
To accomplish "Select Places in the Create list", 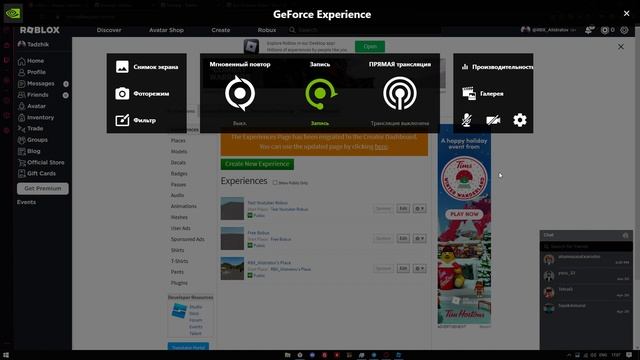I will (178, 141).
